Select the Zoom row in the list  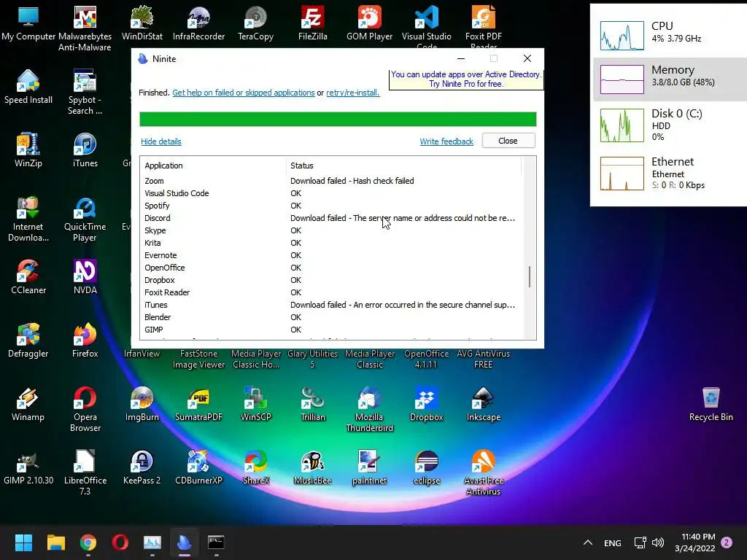[331, 181]
